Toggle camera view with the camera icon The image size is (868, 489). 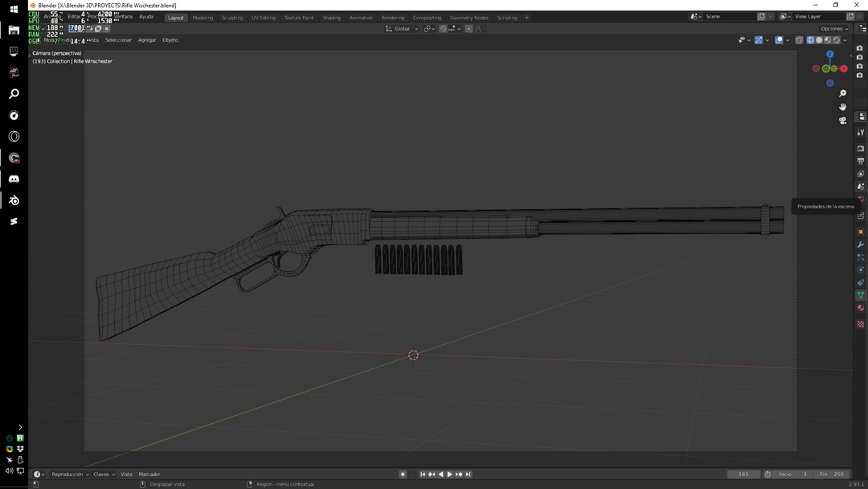point(842,120)
